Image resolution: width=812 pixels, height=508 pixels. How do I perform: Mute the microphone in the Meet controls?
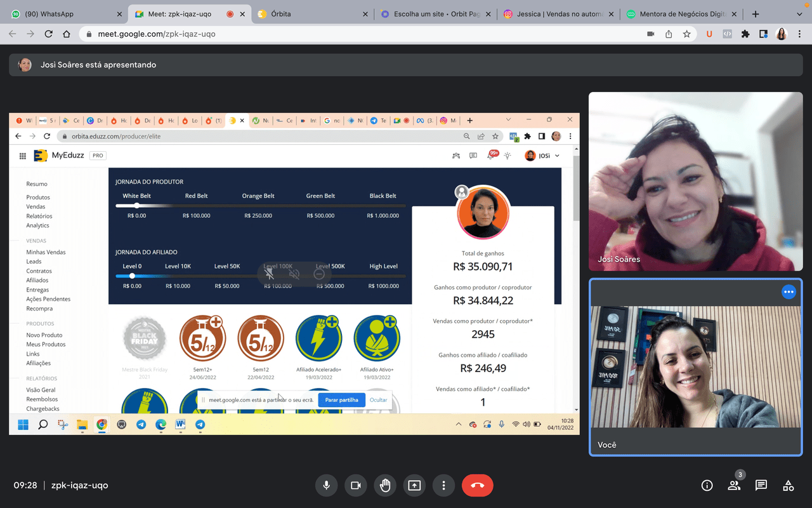pyautogui.click(x=326, y=485)
